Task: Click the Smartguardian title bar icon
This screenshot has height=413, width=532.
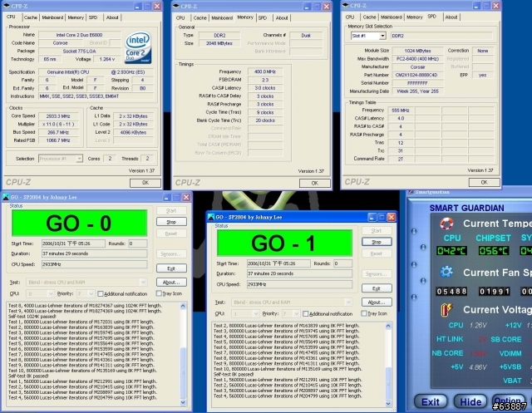Action: click(x=411, y=192)
